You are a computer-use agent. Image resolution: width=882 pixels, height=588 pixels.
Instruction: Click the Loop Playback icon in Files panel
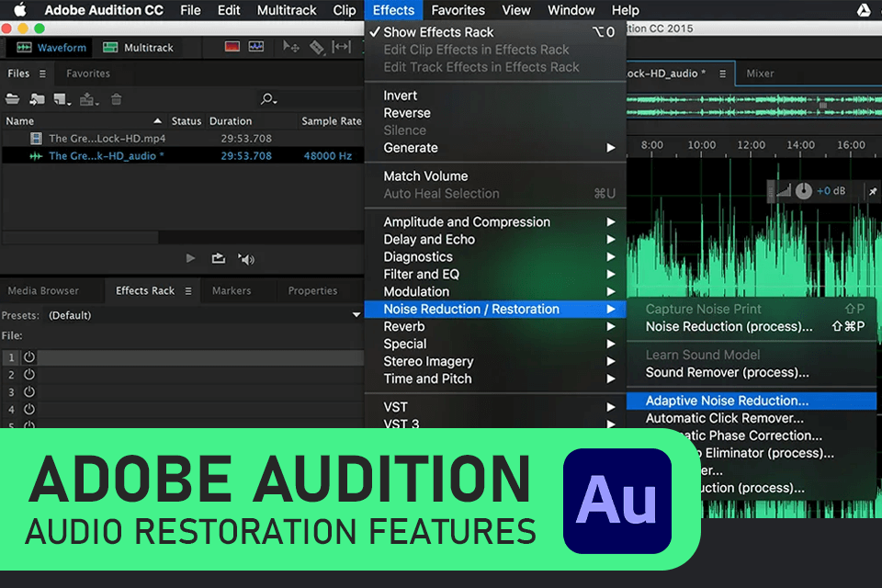[218, 259]
